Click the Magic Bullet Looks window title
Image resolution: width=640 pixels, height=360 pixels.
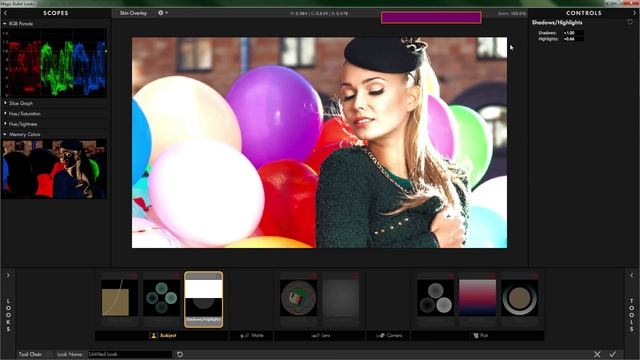coord(17,3)
